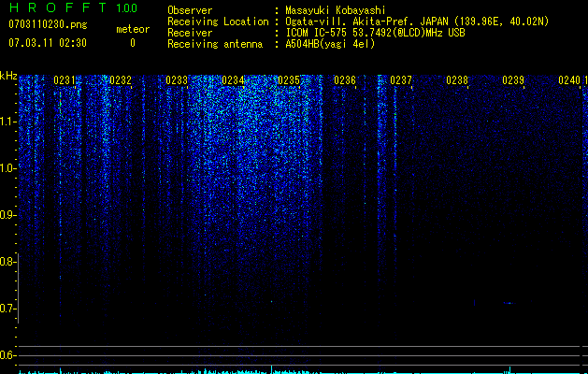
Task: Click the 0240 time marker
Action: point(569,80)
